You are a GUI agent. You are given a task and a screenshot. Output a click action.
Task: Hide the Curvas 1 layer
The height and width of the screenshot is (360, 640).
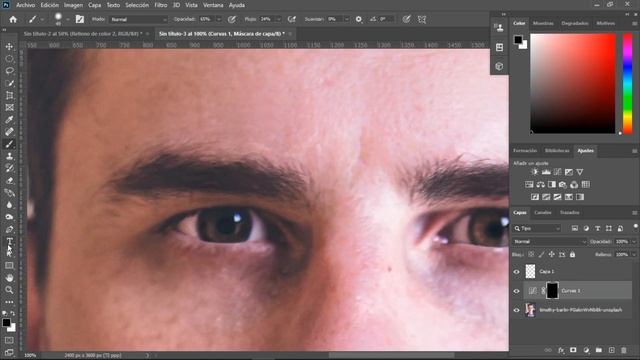[517, 291]
